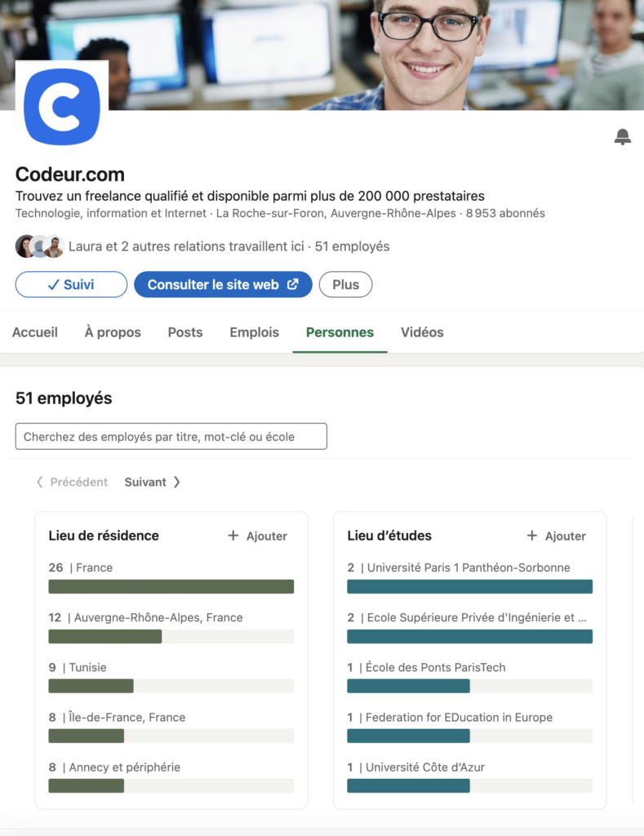Select the France residence bar
Viewport: 644px width, 836px height.
[x=171, y=586]
